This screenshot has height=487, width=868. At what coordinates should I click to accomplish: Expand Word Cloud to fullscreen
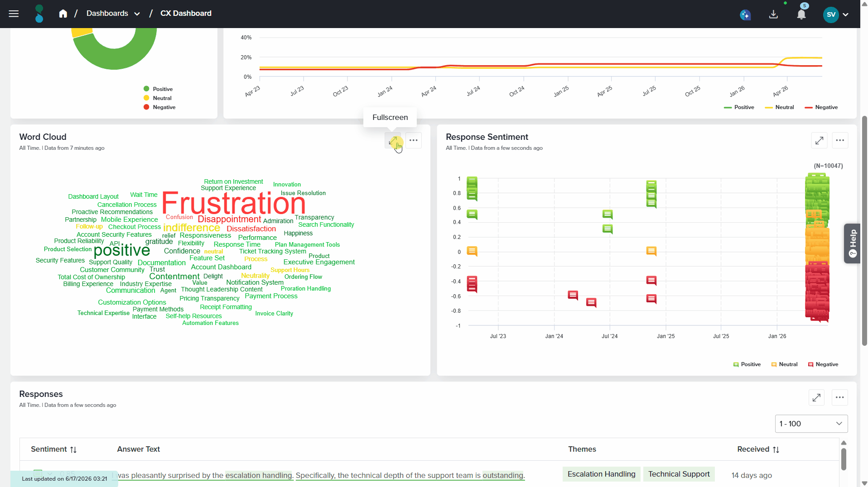tap(393, 140)
